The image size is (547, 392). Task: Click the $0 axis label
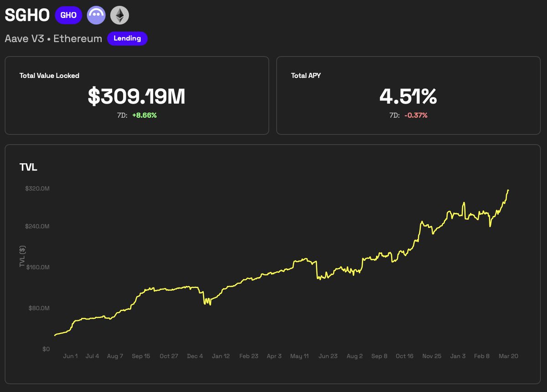coord(46,349)
